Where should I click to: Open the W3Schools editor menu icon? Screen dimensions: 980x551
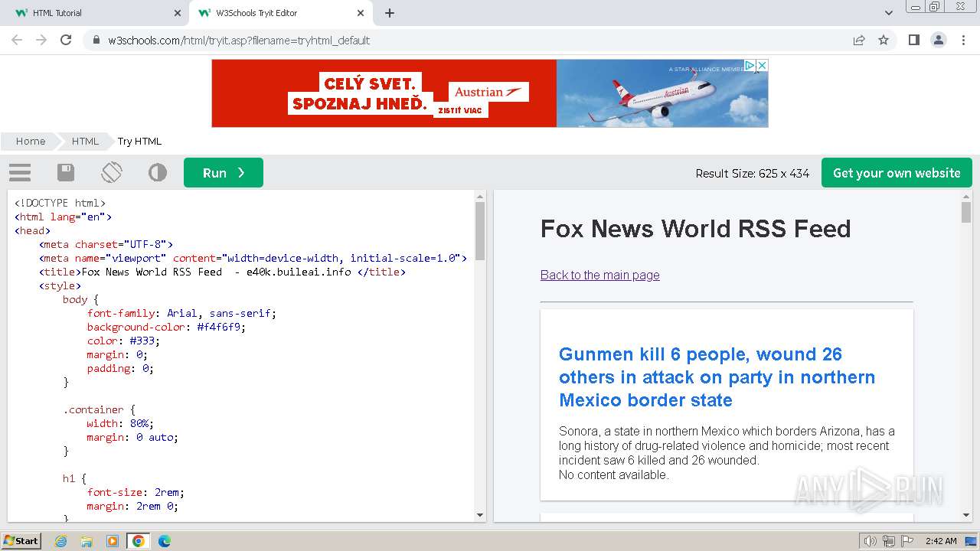(x=20, y=172)
